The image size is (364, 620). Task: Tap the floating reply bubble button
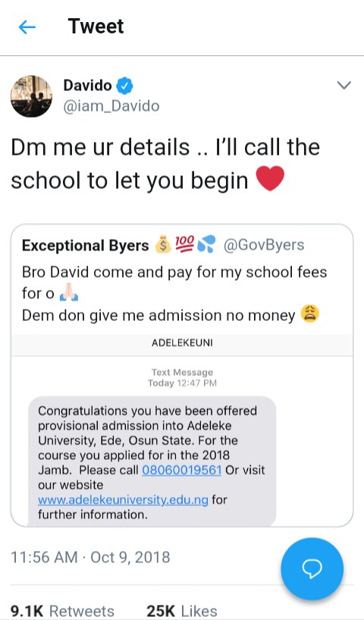[x=312, y=568]
